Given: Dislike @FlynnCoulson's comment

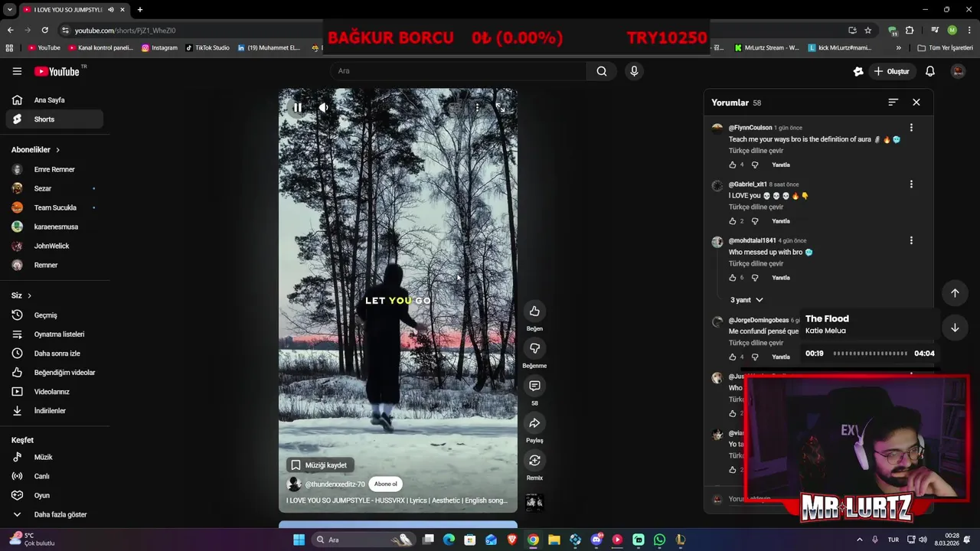Looking at the screenshot, I should [x=755, y=165].
